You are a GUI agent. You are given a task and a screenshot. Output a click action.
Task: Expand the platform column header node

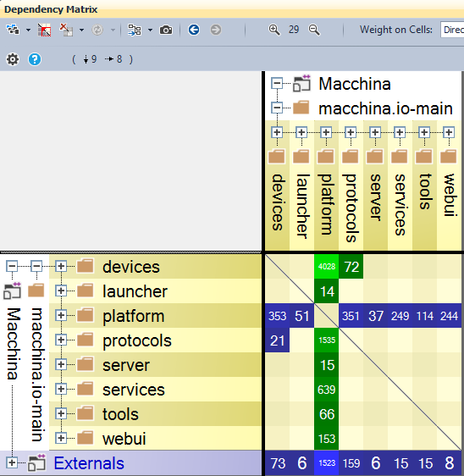[x=326, y=132]
